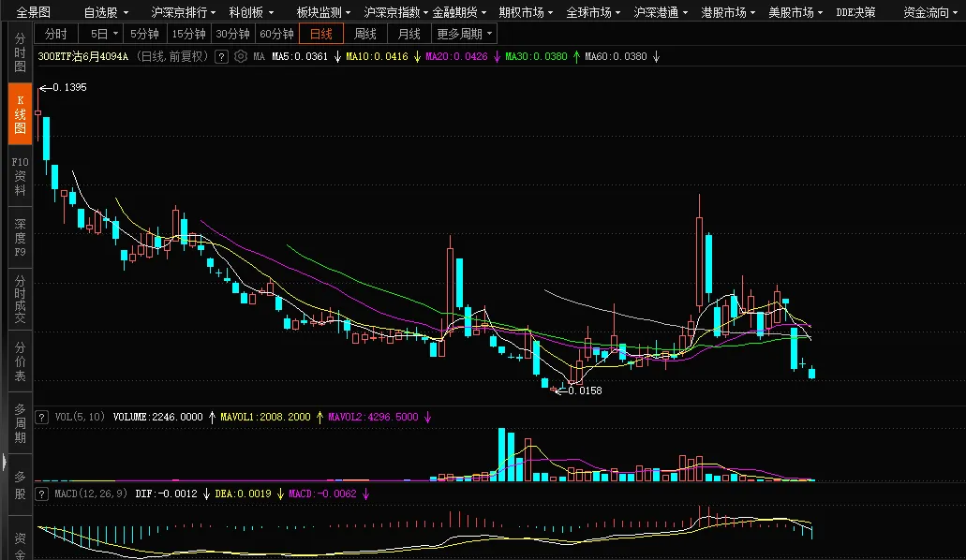Expand the 沪深京指数 dropdown

pos(395,12)
